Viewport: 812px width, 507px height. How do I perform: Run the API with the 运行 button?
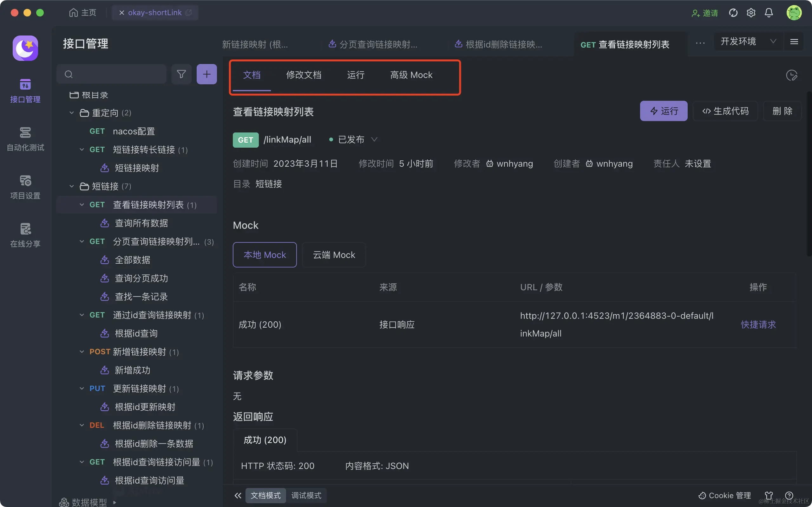(663, 111)
